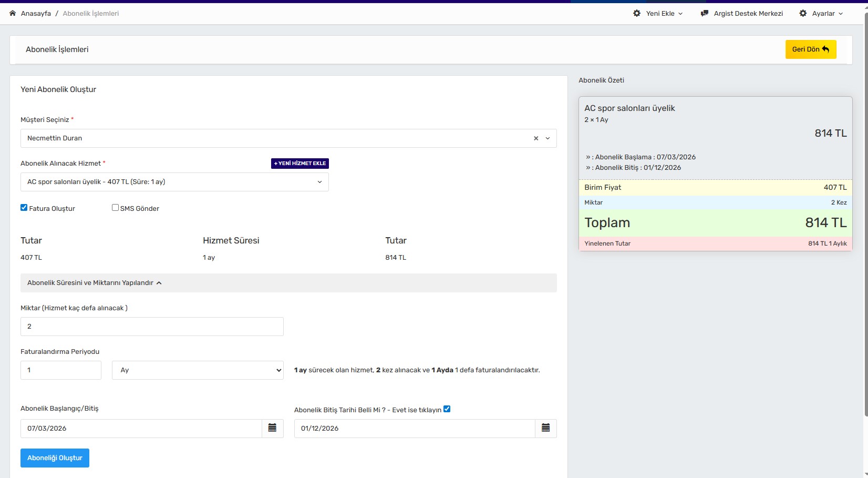Clear the selected customer with the x icon
The image size is (868, 478).
tap(536, 138)
